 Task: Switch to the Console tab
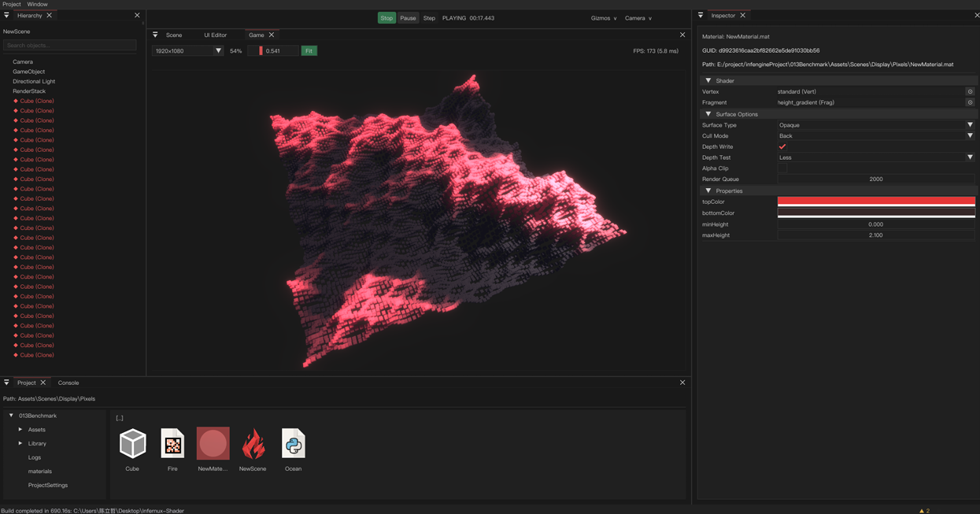68,383
